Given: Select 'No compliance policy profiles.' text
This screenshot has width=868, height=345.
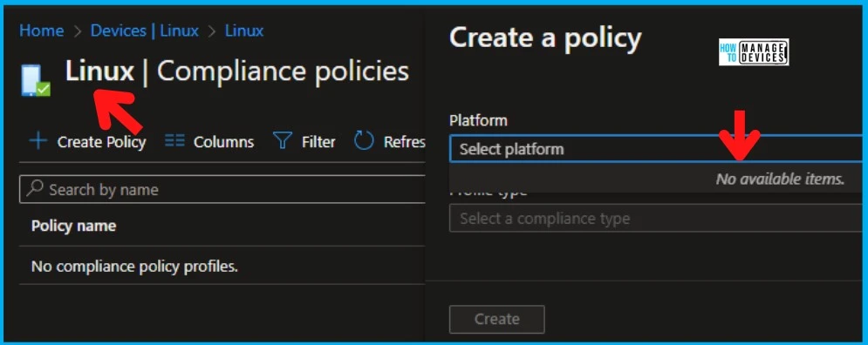Looking at the screenshot, I should click(134, 267).
